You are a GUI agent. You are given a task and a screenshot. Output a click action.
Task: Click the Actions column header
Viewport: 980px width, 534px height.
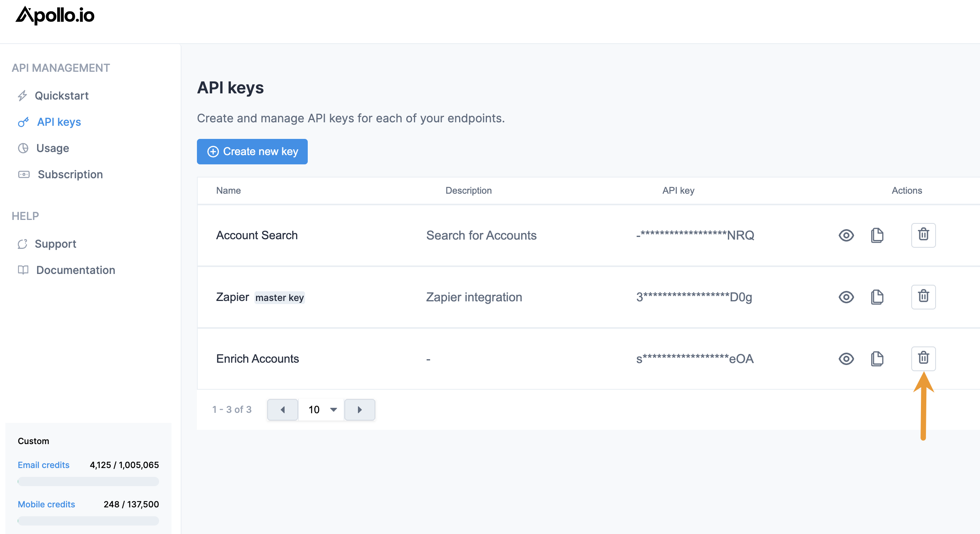click(x=907, y=191)
